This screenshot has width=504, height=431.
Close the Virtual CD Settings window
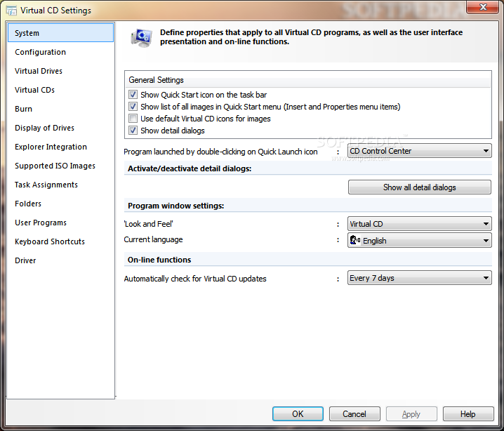click(483, 7)
